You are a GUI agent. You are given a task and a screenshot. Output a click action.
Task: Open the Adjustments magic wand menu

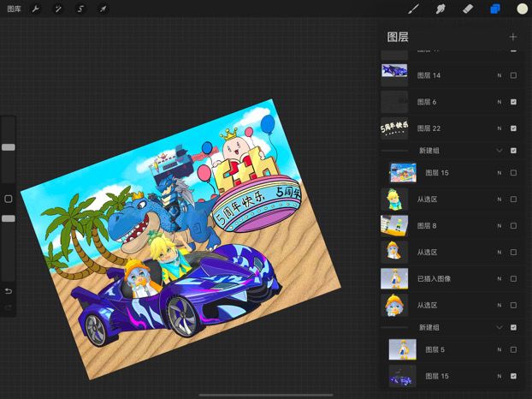coord(58,9)
